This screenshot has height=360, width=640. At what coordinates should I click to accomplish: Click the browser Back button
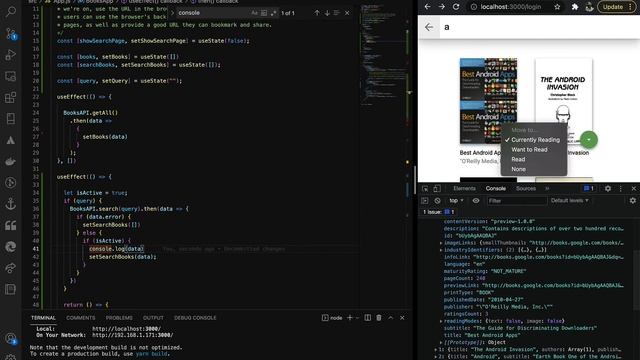point(427,7)
